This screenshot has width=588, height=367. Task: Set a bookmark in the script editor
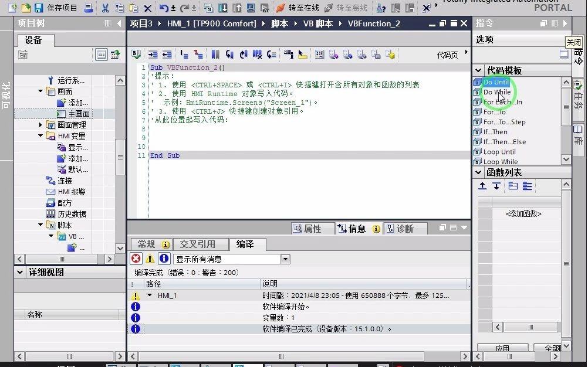tap(215, 55)
